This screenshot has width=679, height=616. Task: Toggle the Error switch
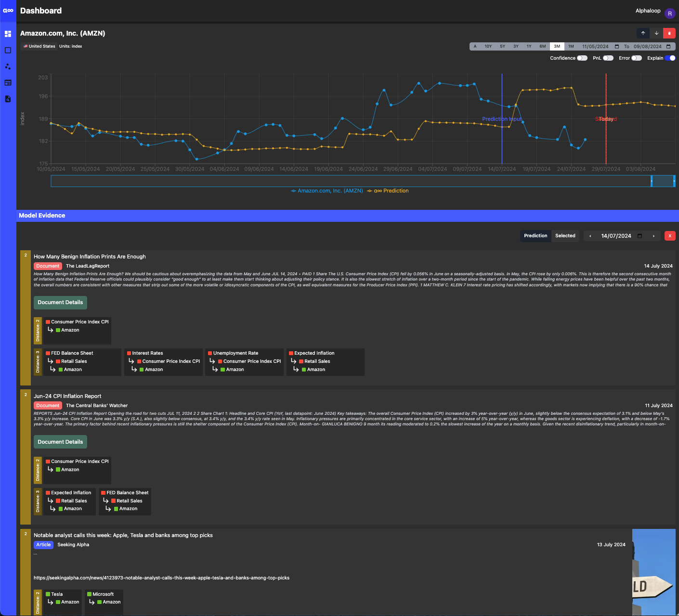point(637,58)
